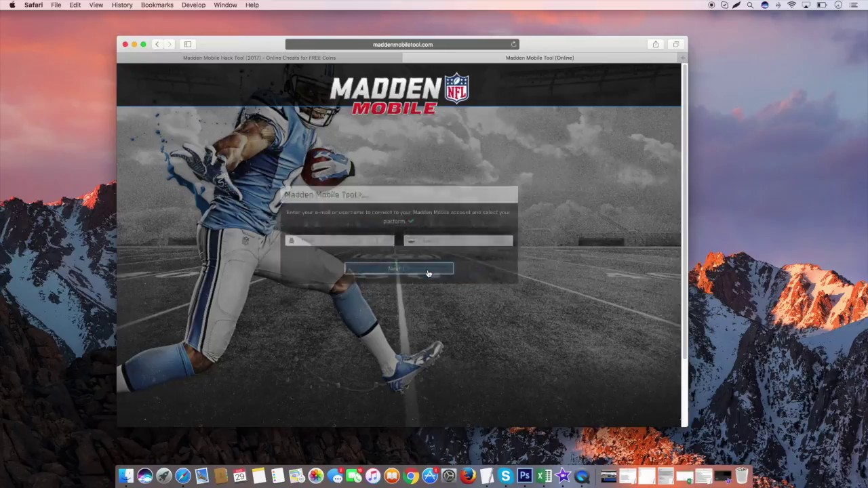Click the e-mail or username field
Image resolution: width=868 pixels, height=488 pixels.
(340, 241)
